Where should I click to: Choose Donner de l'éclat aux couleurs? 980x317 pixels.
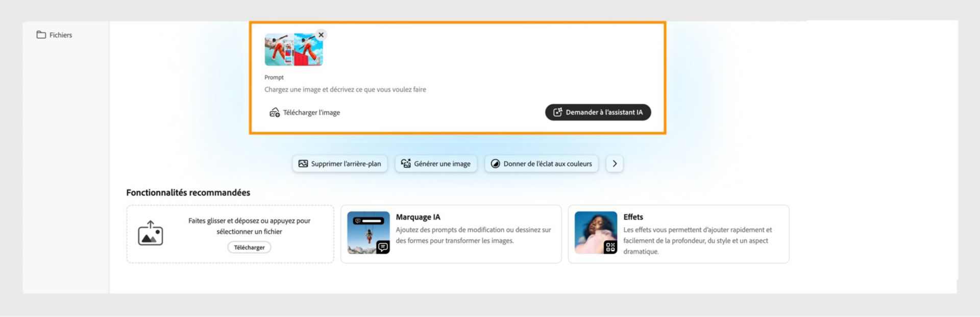click(541, 164)
